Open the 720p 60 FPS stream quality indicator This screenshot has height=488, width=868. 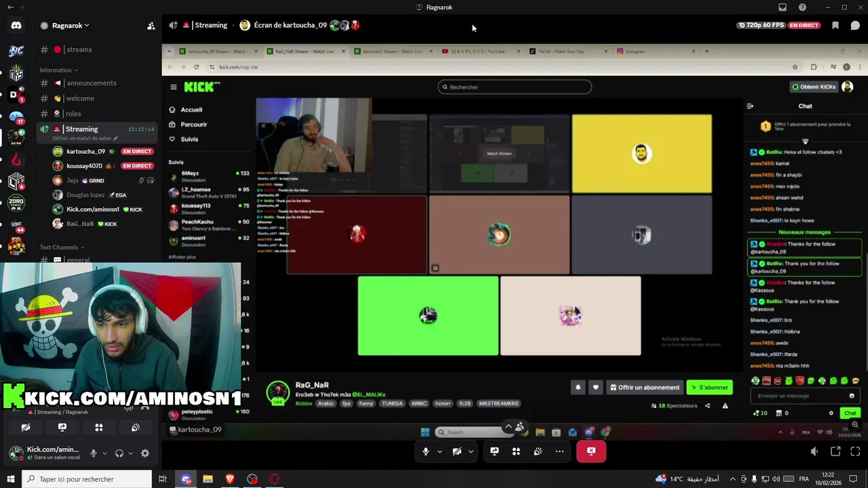tap(761, 25)
